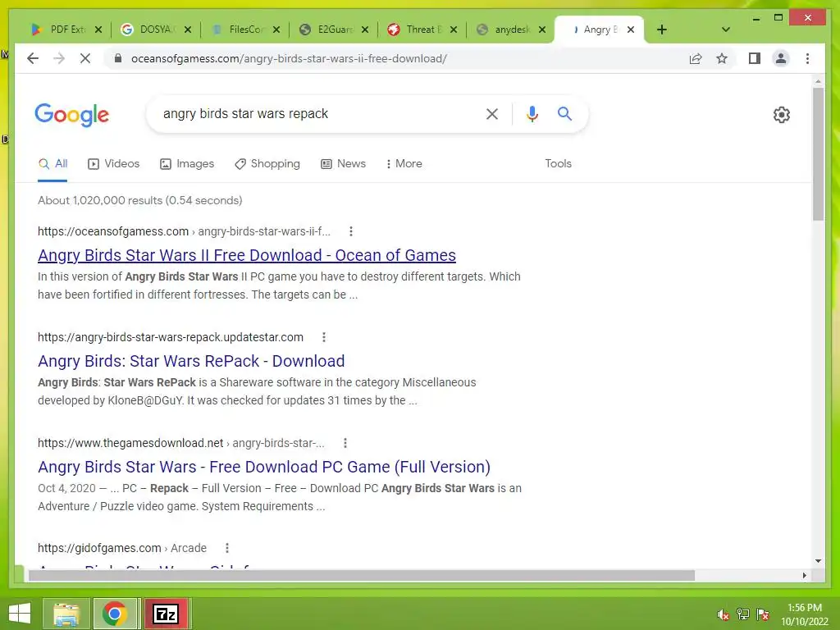Click the Chrome taskbar icon
The width and height of the screenshot is (840, 630).
coord(115,614)
